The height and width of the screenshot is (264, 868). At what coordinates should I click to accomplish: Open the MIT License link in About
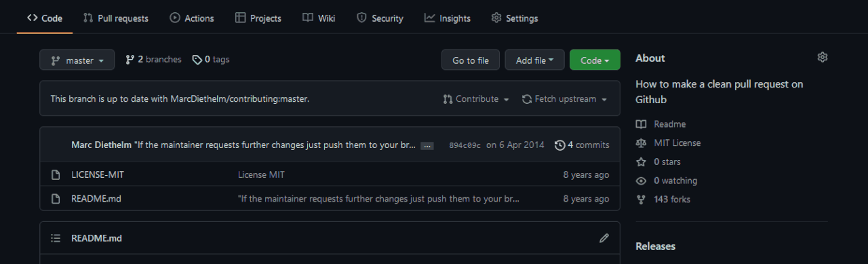[x=677, y=143]
